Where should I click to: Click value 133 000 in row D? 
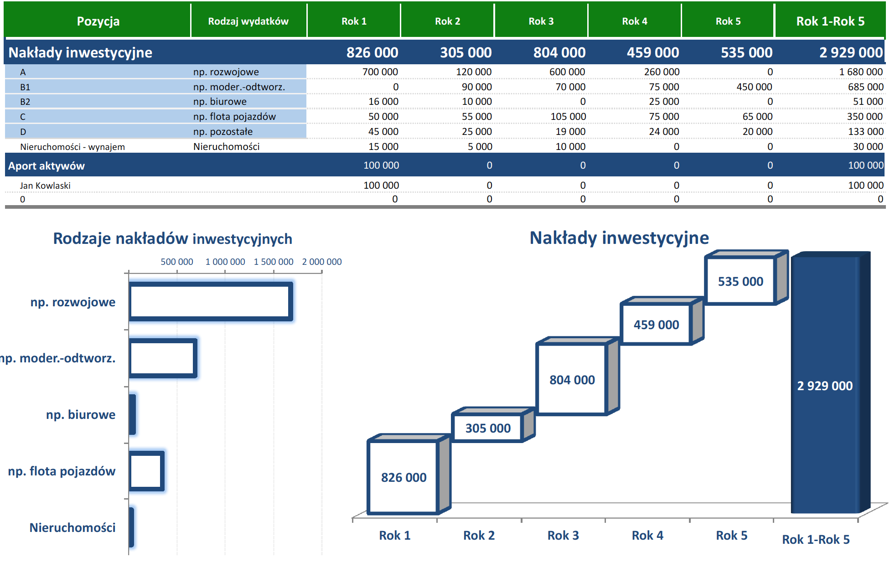pyautogui.click(x=865, y=132)
